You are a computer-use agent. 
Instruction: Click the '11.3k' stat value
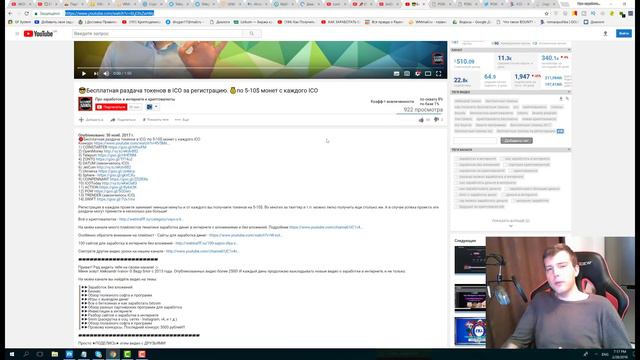[504, 58]
